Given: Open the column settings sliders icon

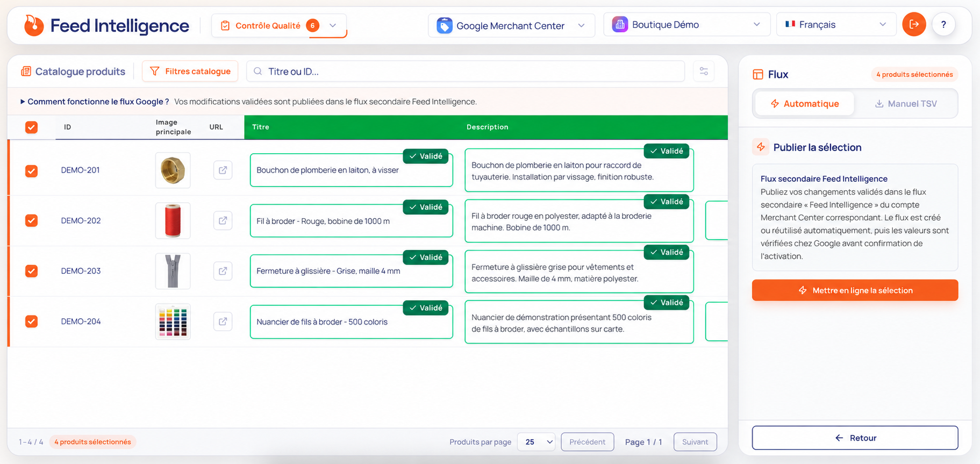Looking at the screenshot, I should tap(704, 71).
